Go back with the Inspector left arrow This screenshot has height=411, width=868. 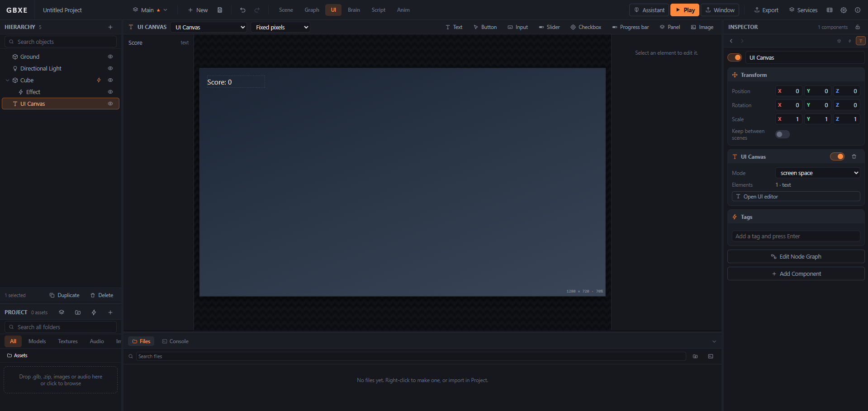[731, 41]
